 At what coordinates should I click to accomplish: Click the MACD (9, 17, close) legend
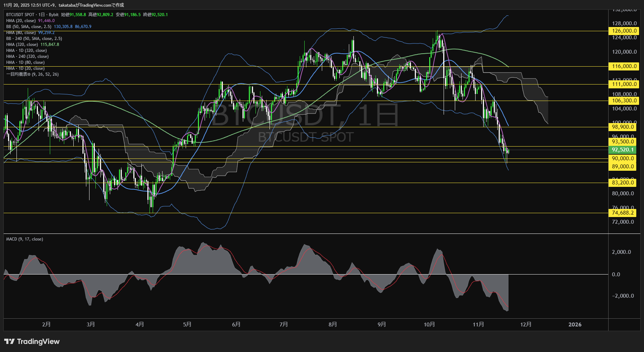[x=25, y=239]
